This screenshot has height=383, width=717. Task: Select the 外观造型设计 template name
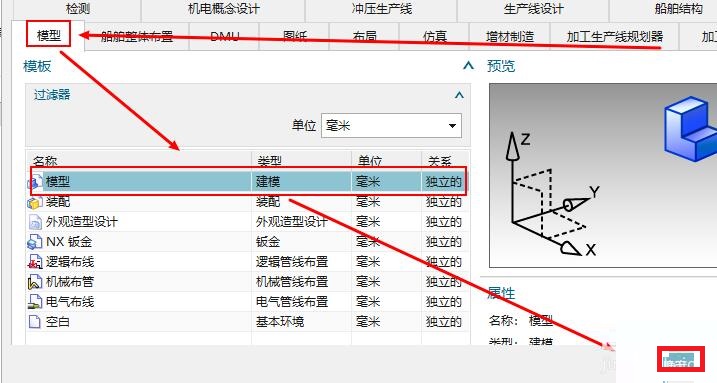pyautogui.click(x=81, y=222)
